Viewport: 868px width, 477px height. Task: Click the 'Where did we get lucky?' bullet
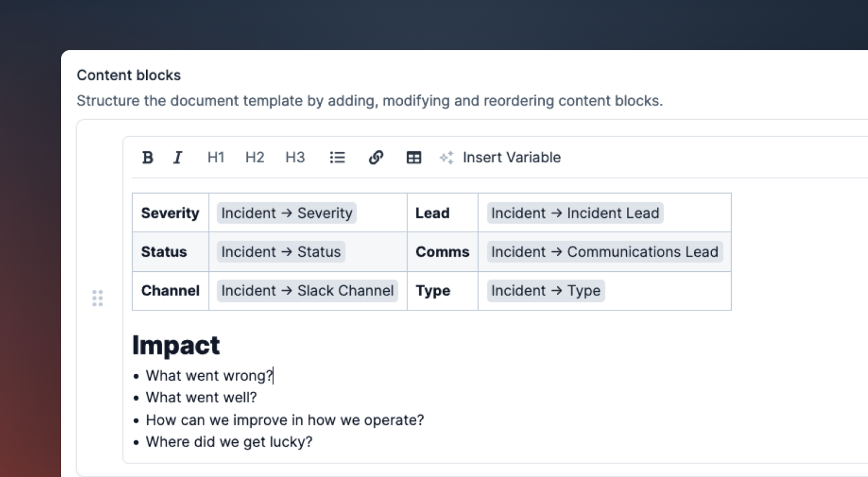coord(229,442)
